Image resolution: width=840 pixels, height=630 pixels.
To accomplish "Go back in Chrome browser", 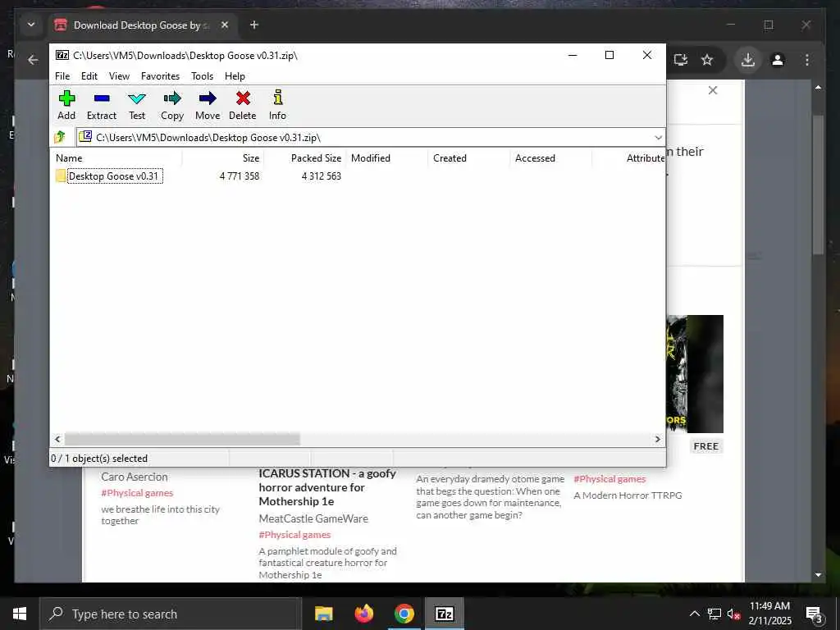I will point(33,60).
